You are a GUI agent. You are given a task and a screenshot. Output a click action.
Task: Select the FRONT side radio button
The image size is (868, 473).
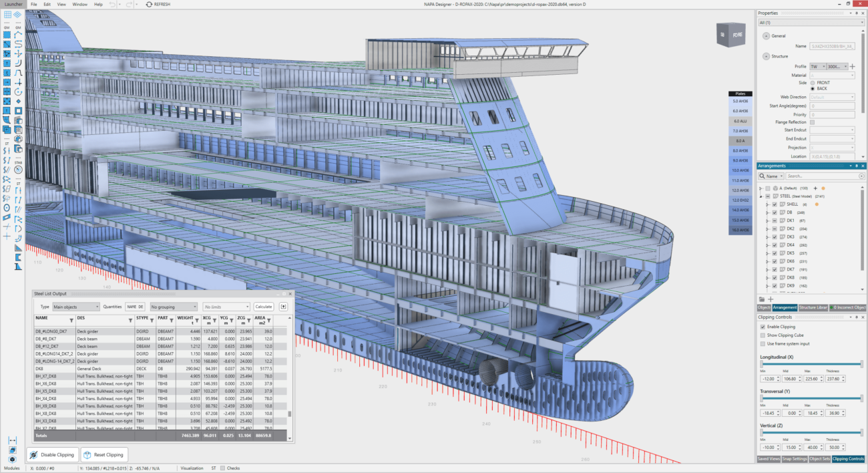click(x=813, y=82)
